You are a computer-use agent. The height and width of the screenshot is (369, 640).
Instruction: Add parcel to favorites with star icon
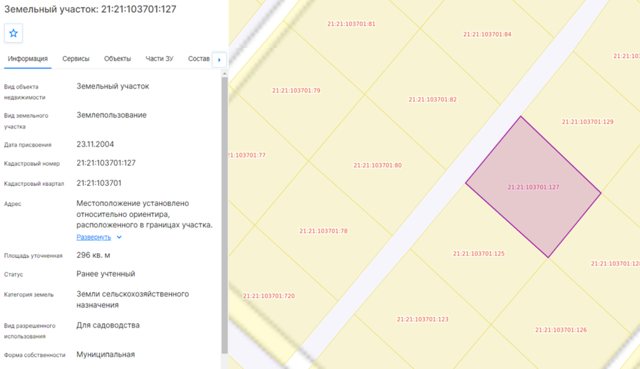coord(13,33)
